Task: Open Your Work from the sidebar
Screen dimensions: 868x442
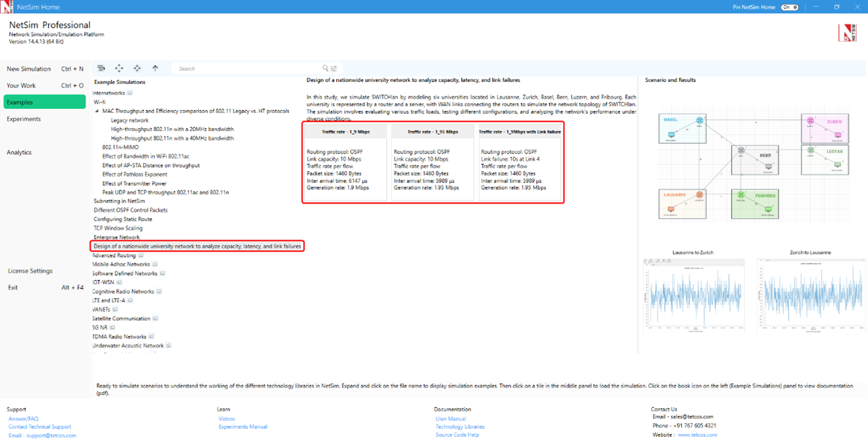Action: click(x=22, y=85)
